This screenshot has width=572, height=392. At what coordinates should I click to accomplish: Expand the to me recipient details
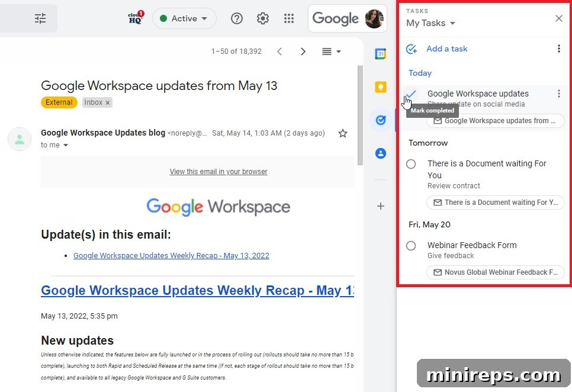(x=66, y=145)
